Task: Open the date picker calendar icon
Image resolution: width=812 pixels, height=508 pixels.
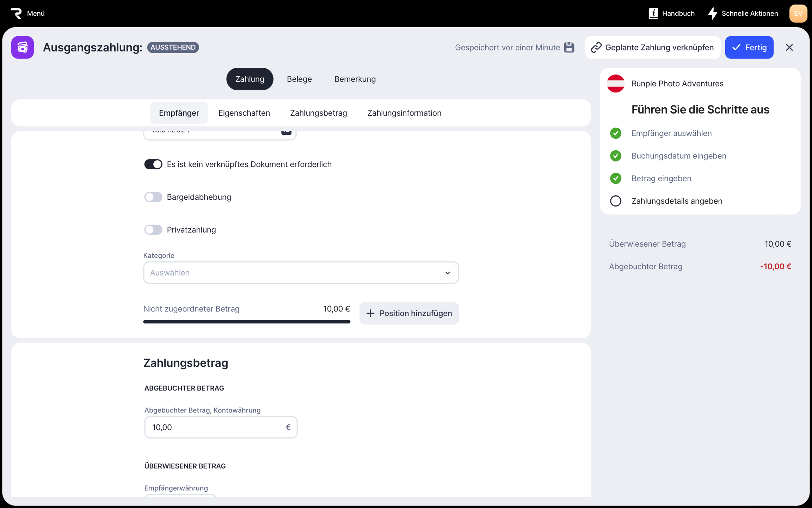Action: coord(286,132)
